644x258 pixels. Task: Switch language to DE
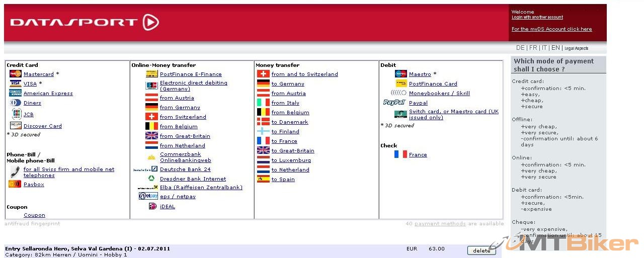click(x=520, y=48)
